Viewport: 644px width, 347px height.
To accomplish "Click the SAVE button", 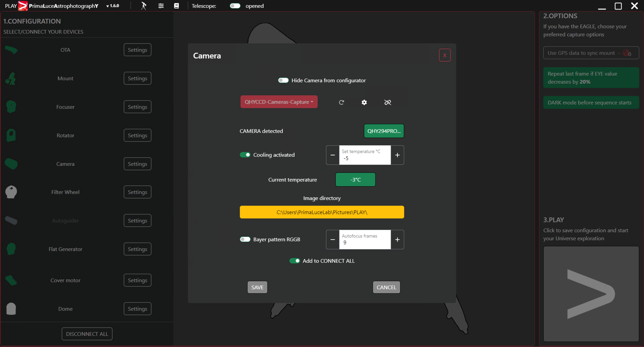I will 258,288.
